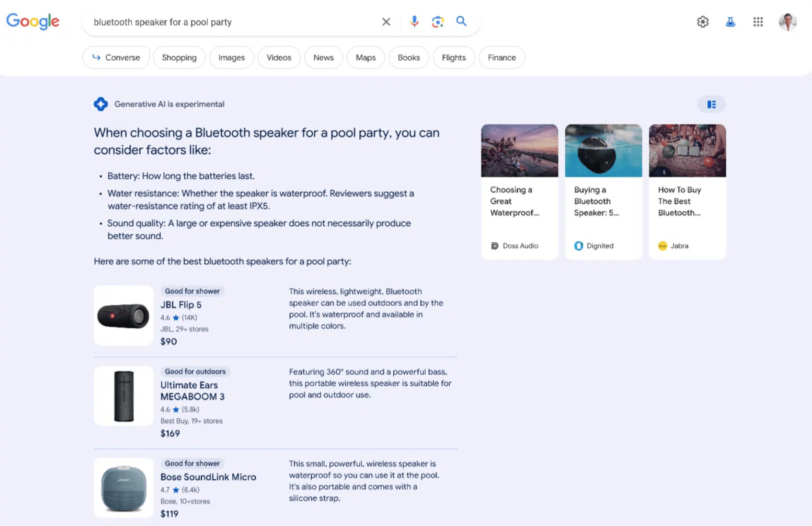812x526 pixels.
Task: Select the Converse chip
Action: (x=116, y=58)
